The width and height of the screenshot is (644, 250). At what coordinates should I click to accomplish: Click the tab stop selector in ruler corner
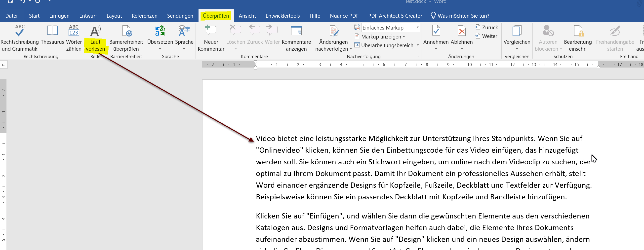pos(3,65)
